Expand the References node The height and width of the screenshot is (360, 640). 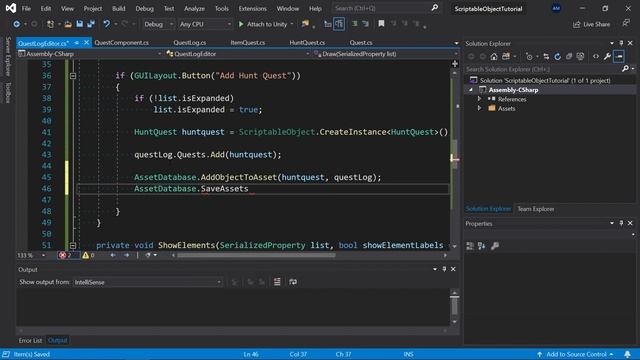tap(480, 99)
